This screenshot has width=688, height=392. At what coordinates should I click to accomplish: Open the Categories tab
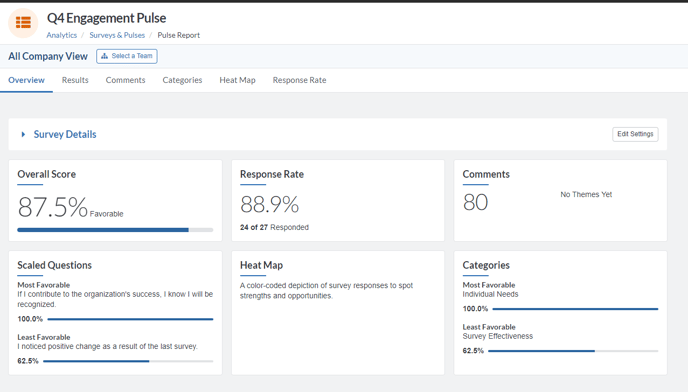(x=182, y=80)
